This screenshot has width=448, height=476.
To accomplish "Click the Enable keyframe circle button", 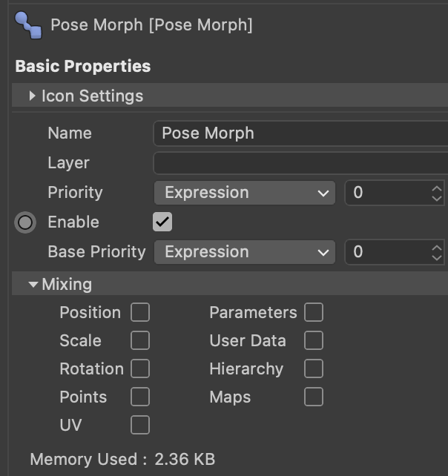I will click(x=25, y=222).
